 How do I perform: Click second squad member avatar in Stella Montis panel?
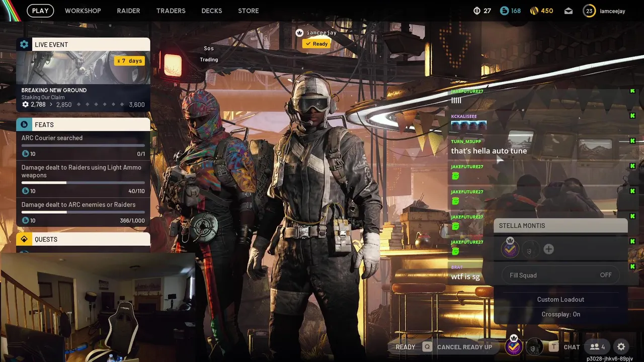pos(530,249)
